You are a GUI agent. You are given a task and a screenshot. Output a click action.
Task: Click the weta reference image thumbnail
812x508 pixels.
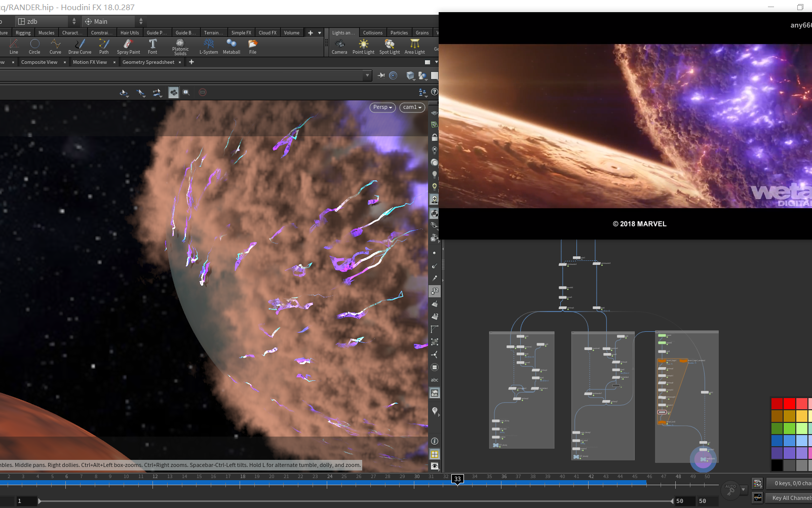pos(625,126)
